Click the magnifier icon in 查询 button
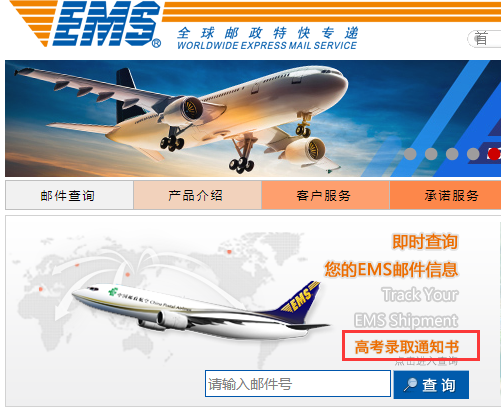The image size is (501, 411). coord(410,385)
